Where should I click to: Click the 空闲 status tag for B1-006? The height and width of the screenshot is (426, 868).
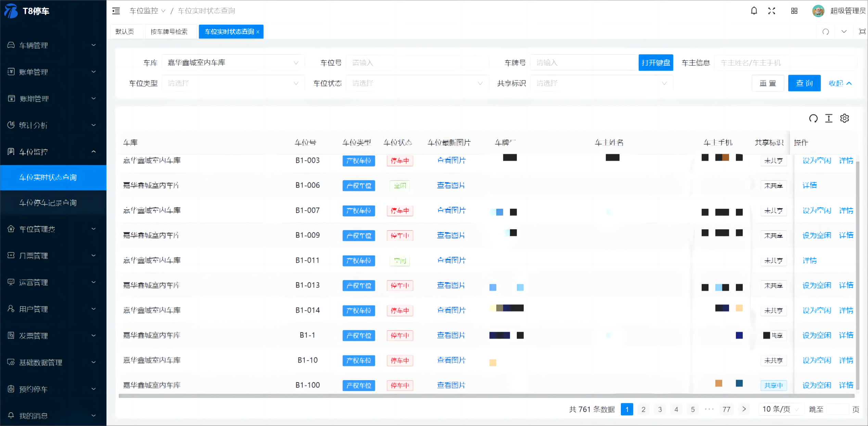[x=400, y=185]
